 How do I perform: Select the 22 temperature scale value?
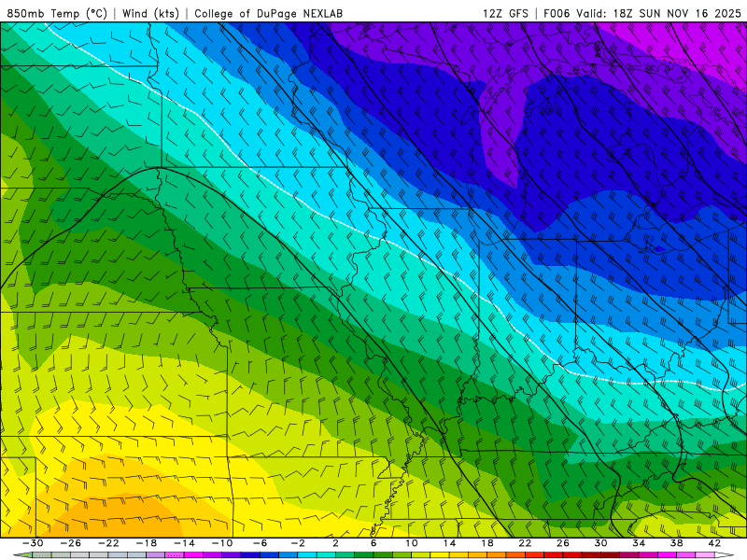click(x=525, y=543)
